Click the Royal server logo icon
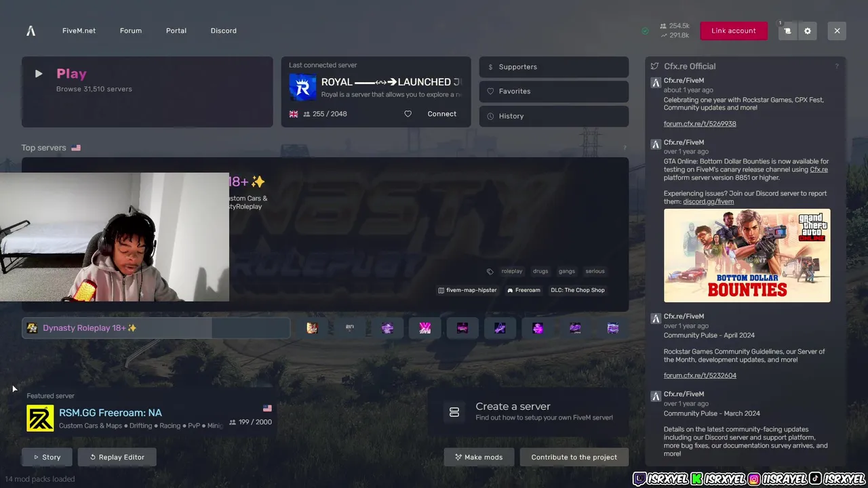The width and height of the screenshot is (868, 488). click(302, 87)
